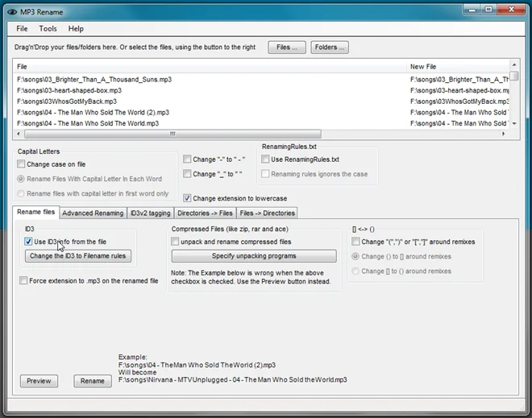Click the horizontal scrollbar thumb in file list

[x=172, y=134]
